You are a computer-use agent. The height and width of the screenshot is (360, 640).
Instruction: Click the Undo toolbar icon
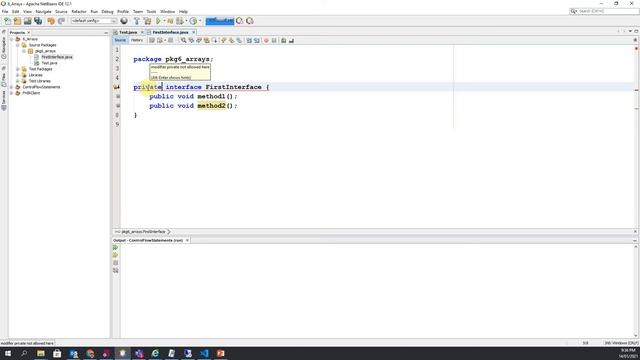pos(51,21)
